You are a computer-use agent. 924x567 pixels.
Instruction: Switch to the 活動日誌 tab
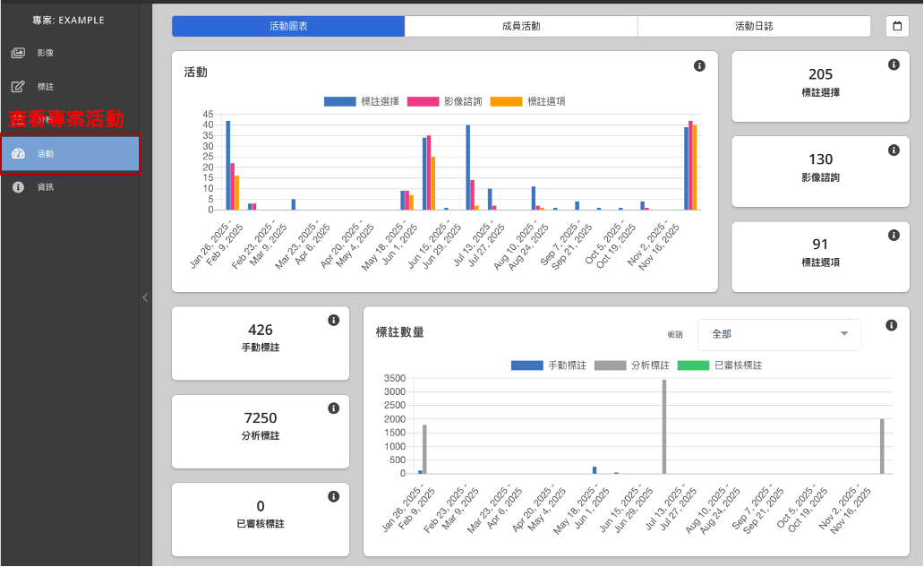pyautogui.click(x=753, y=26)
